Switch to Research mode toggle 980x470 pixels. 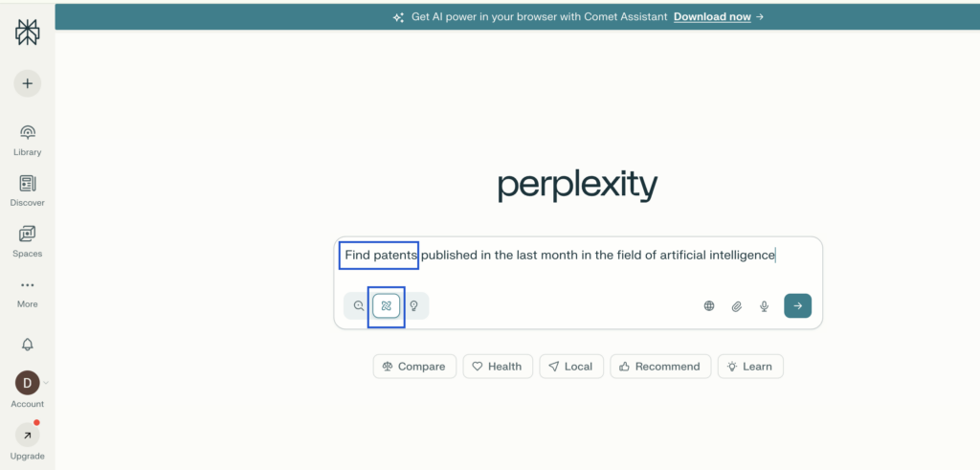(387, 306)
